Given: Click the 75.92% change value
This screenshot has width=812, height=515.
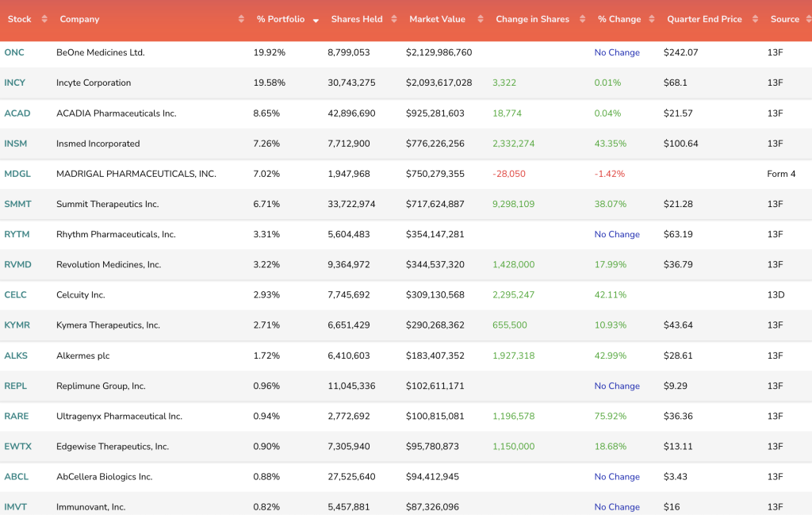Looking at the screenshot, I should coord(611,417).
